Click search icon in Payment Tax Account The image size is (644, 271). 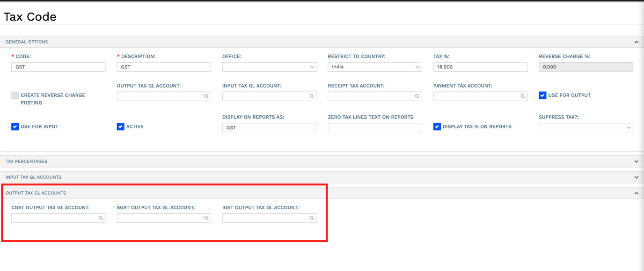523,96
